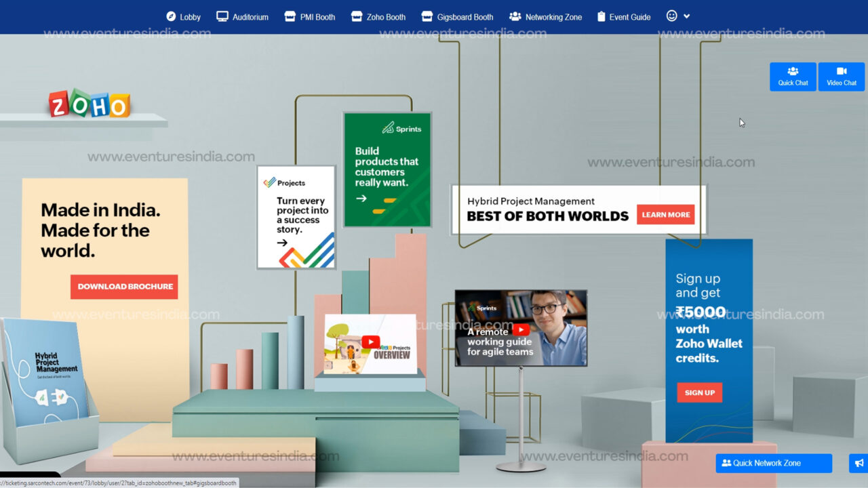Select the Gigsboard Booth storefront icon

pyautogui.click(x=427, y=16)
